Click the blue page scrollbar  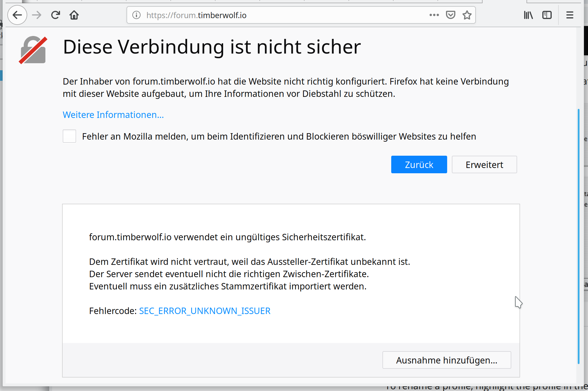click(x=579, y=236)
